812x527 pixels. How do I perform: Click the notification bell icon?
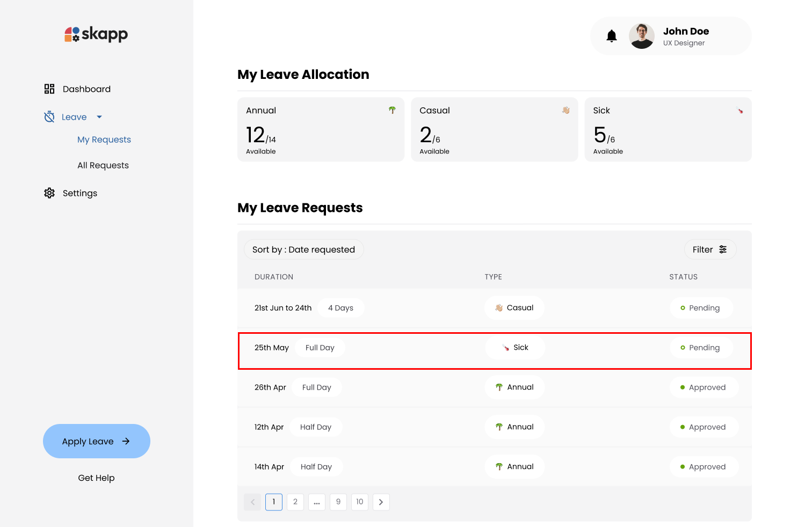(x=611, y=36)
